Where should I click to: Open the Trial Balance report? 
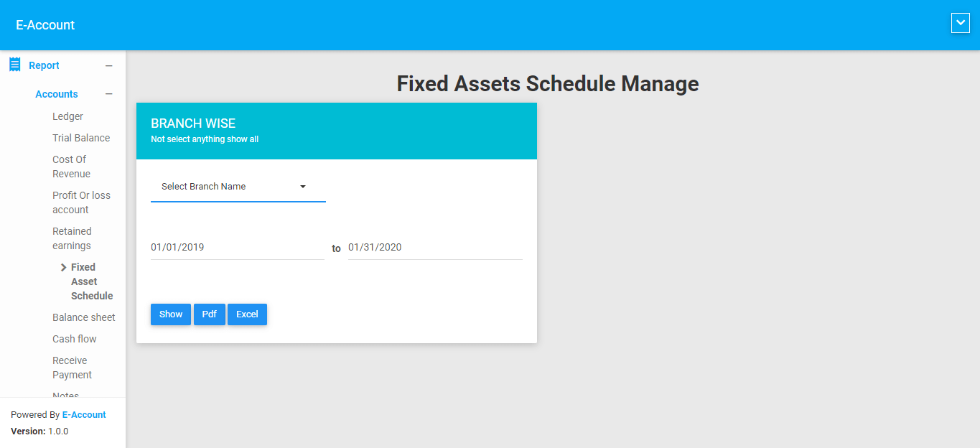pos(81,138)
